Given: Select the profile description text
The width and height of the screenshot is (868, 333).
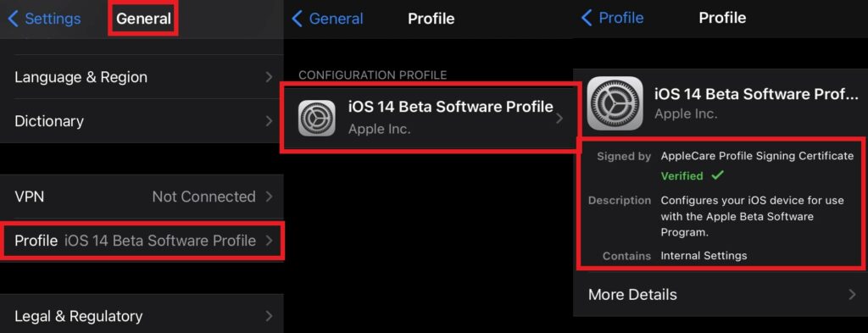Looking at the screenshot, I should point(753,216).
